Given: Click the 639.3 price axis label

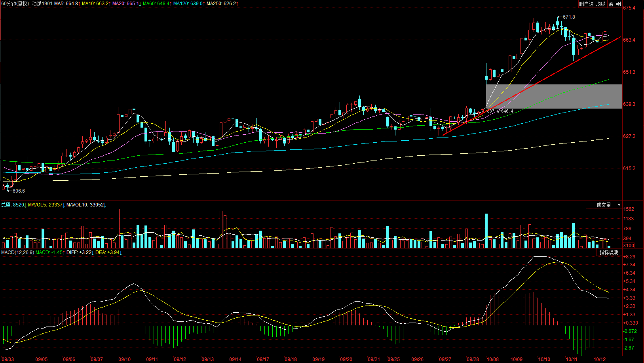Looking at the screenshot, I should pos(629,104).
